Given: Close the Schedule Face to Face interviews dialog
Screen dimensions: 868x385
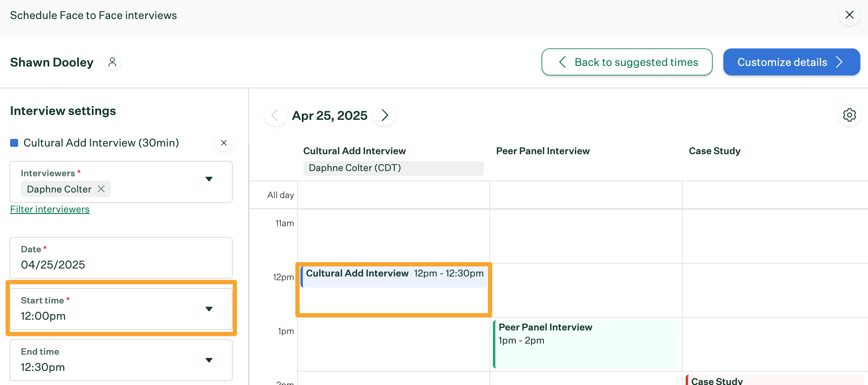Looking at the screenshot, I should click(x=849, y=15).
